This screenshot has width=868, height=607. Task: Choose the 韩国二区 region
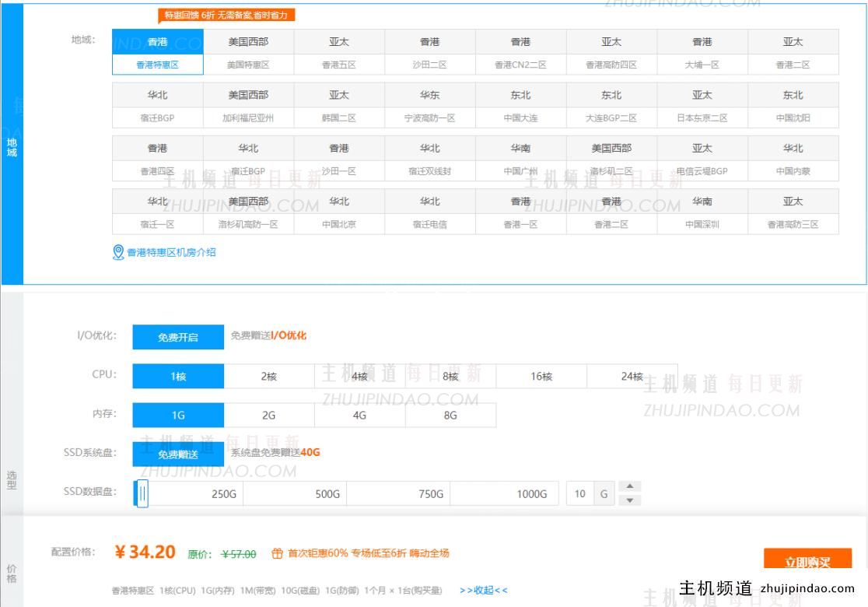click(339, 105)
